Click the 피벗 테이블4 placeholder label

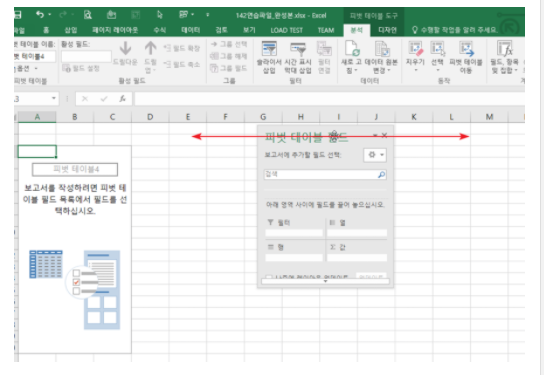point(75,169)
